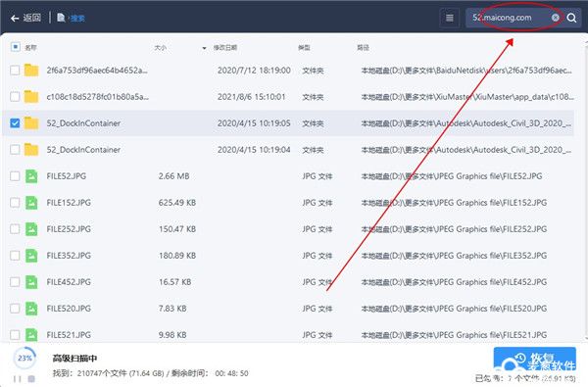Click the 2020/7/12 18:19:00 date cell
This screenshot has height=387, width=588.
coord(254,71)
